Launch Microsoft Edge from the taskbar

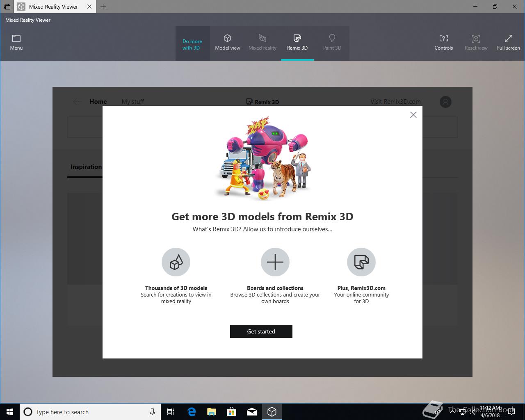(x=192, y=412)
